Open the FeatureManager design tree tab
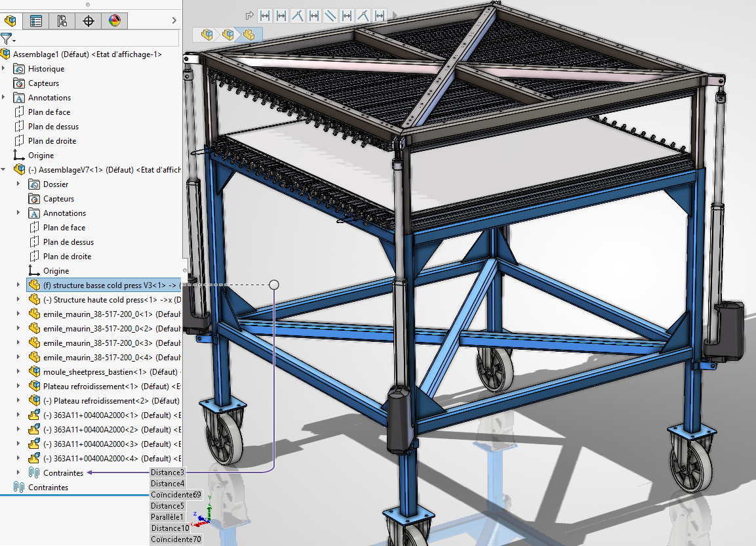The image size is (756, 546). click(x=10, y=21)
